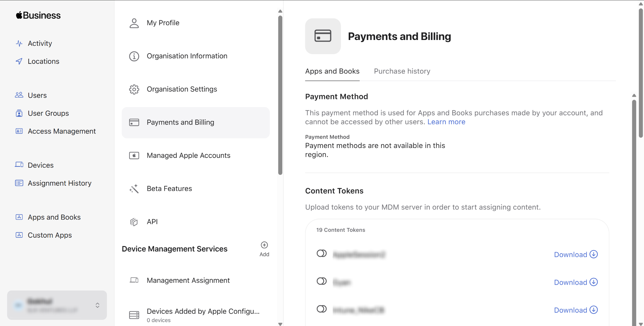Click the Managed Apple Accounts icon
644x326 pixels.
point(134,155)
